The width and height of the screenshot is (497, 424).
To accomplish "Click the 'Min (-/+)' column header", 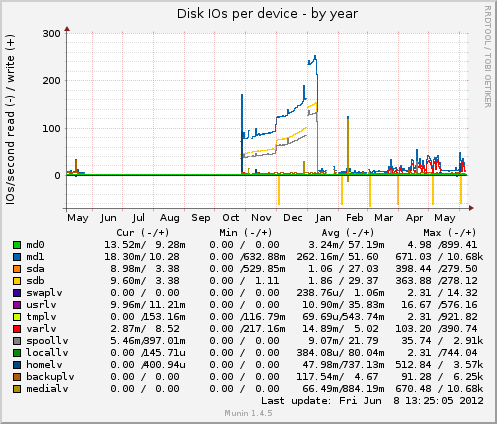I will point(246,233).
